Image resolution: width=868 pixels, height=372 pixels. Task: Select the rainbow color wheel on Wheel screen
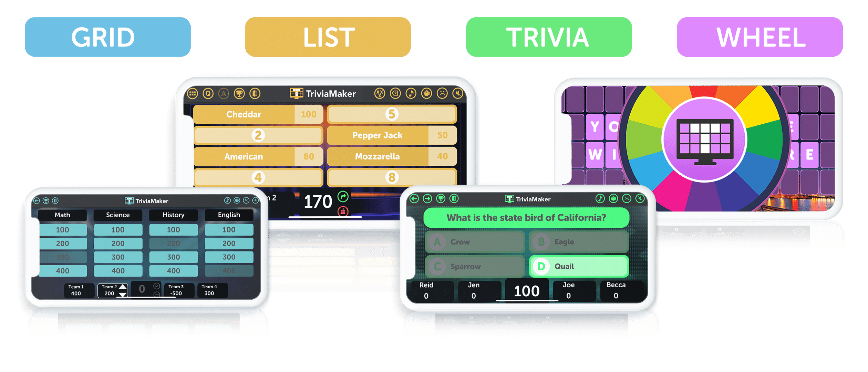(703, 161)
